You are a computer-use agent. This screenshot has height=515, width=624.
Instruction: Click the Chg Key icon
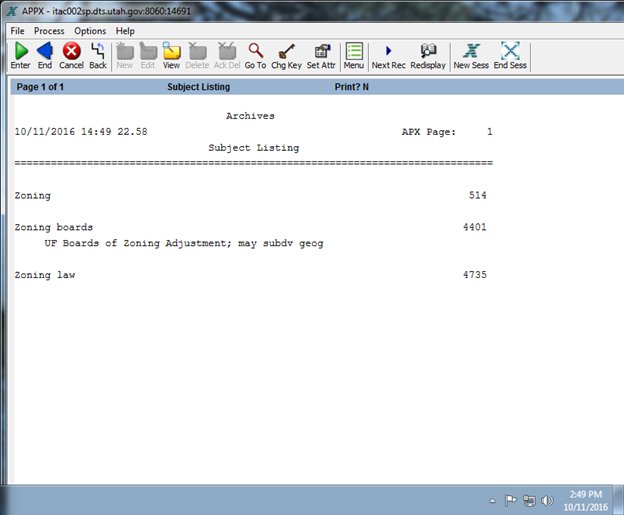coord(287,51)
